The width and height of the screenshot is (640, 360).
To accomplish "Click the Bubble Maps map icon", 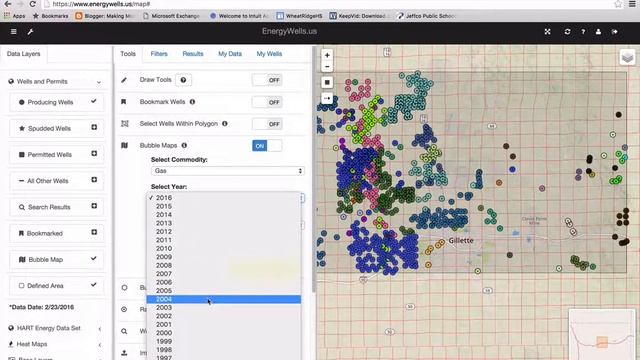I will pyautogui.click(x=124, y=145).
